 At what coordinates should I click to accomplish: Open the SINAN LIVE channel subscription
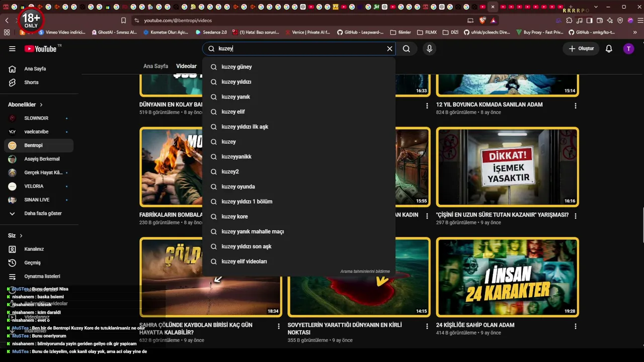click(39, 200)
